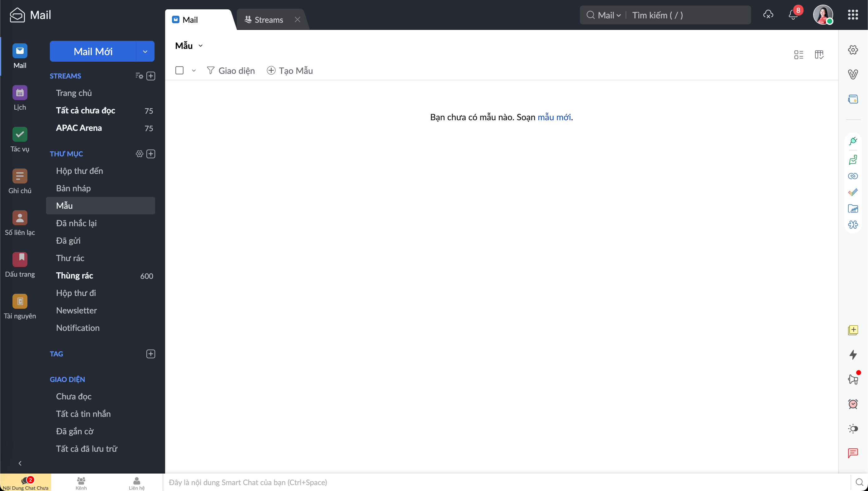Expand the Mẫu dropdown title
The image size is (868, 491).
[x=200, y=45]
